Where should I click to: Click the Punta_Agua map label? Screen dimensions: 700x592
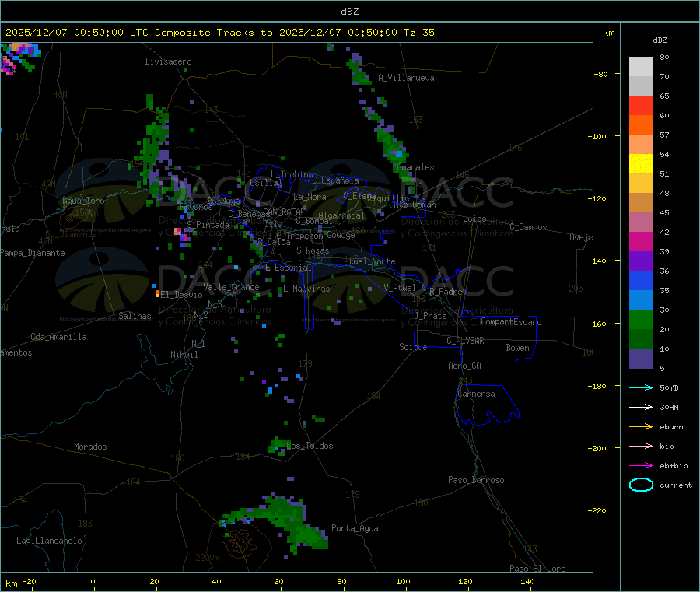click(x=355, y=528)
